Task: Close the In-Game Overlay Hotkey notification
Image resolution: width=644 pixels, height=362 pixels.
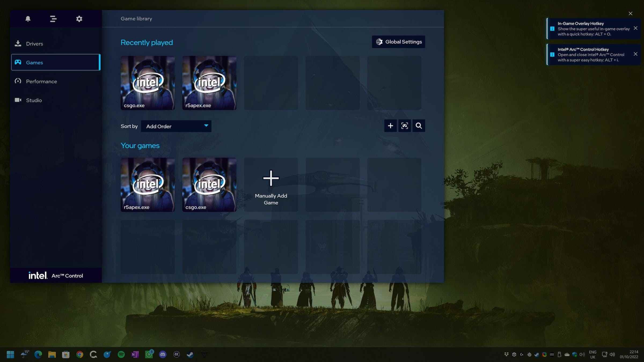Action: tap(636, 28)
